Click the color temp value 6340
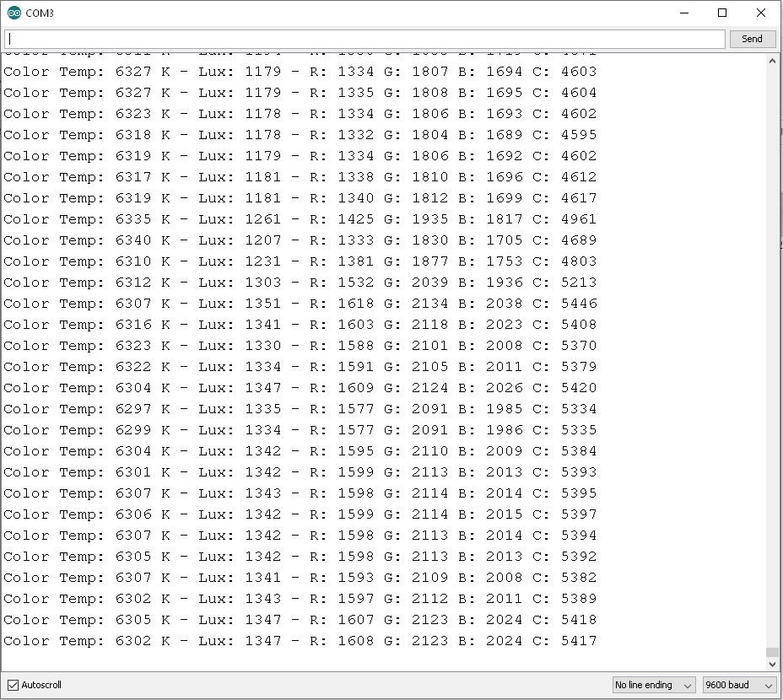The height and width of the screenshot is (700, 783). click(133, 240)
